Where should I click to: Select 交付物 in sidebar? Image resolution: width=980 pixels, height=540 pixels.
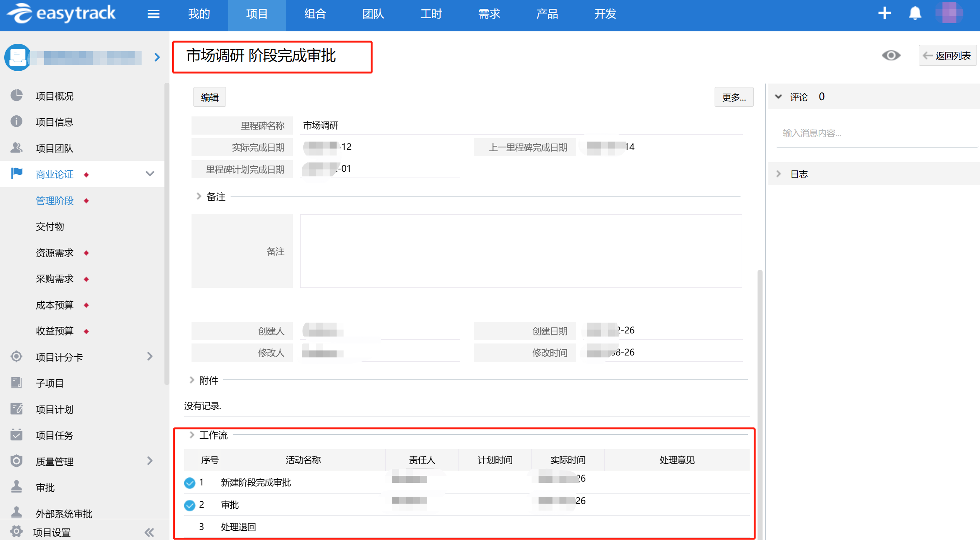[50, 227]
